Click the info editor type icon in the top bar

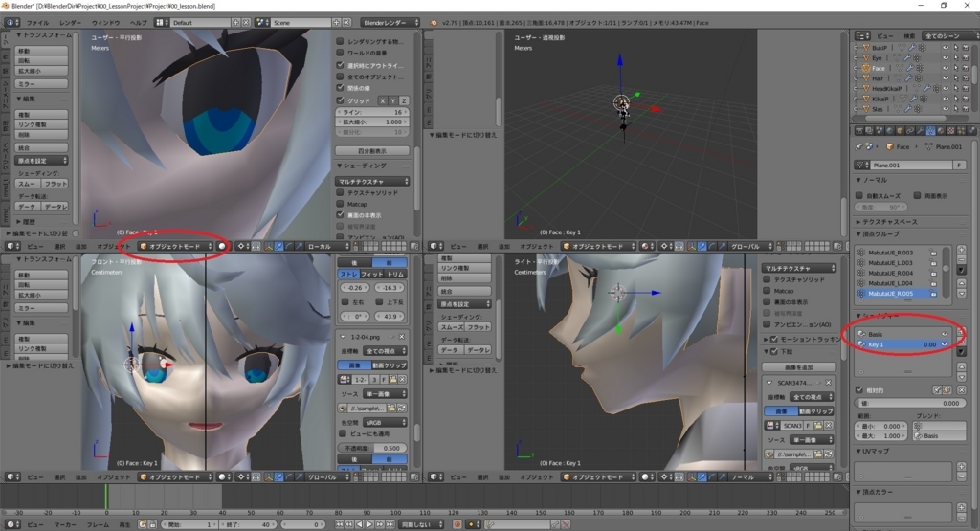coord(11,23)
